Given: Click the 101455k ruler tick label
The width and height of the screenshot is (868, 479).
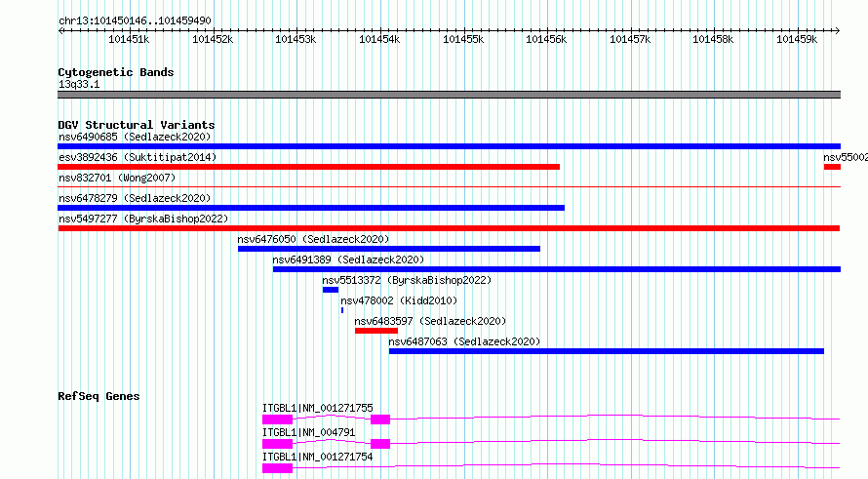Looking at the screenshot, I should tap(463, 39).
